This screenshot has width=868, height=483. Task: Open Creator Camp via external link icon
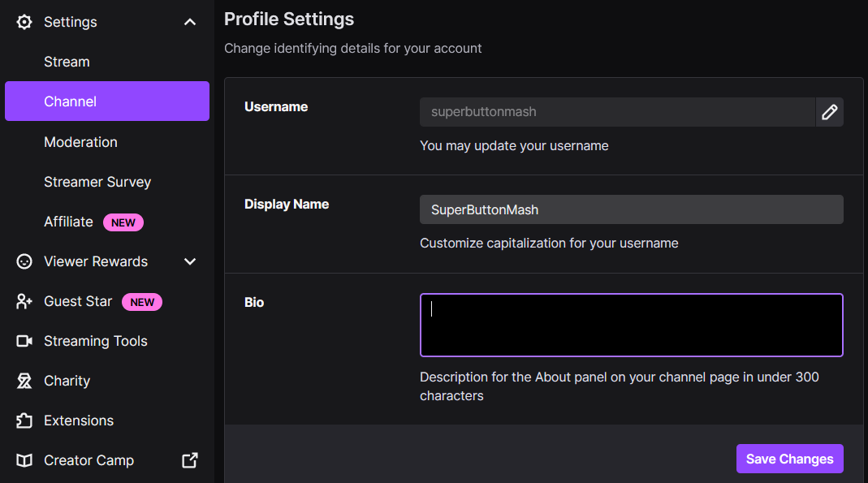coord(189,460)
